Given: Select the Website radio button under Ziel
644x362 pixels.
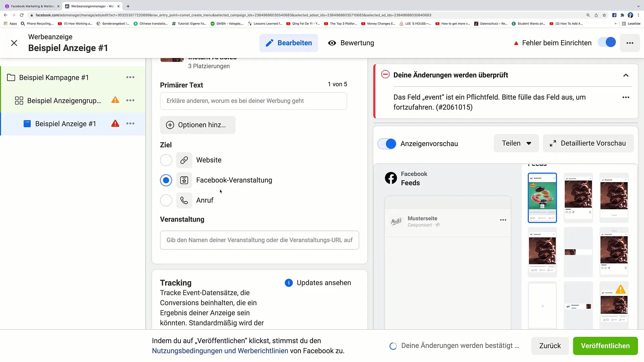Looking at the screenshot, I should (x=166, y=160).
